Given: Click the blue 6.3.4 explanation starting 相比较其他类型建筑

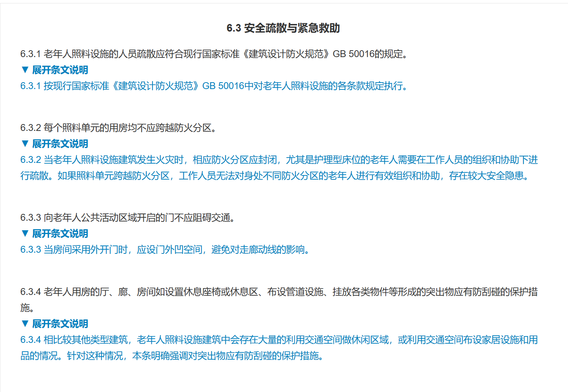Looking at the screenshot, I should 279,340.
